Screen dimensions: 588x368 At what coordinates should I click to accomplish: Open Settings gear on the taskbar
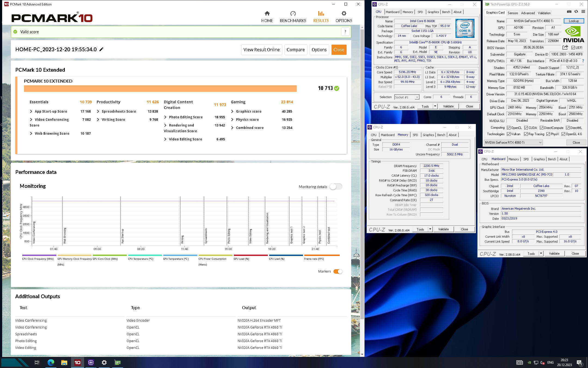tap(104, 362)
